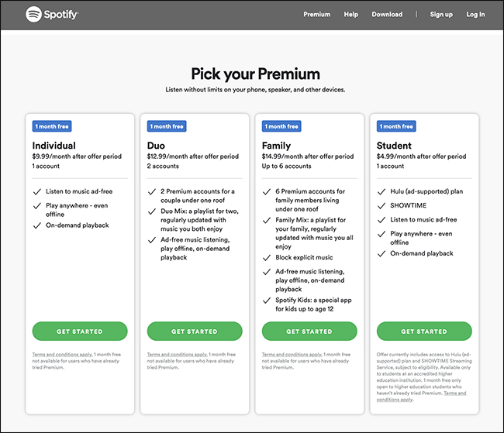Click the checkmark beside Block explicit music
504x433 pixels.
coord(267,257)
